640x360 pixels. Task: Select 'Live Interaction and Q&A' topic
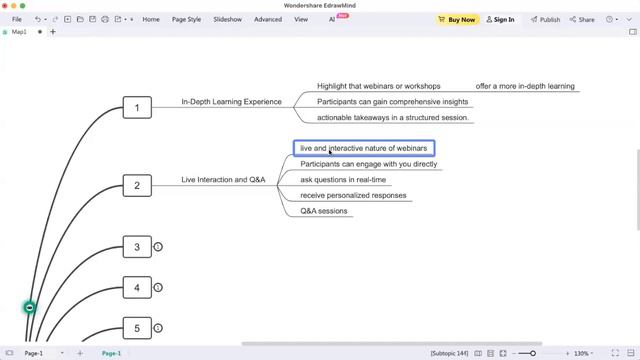point(223,180)
